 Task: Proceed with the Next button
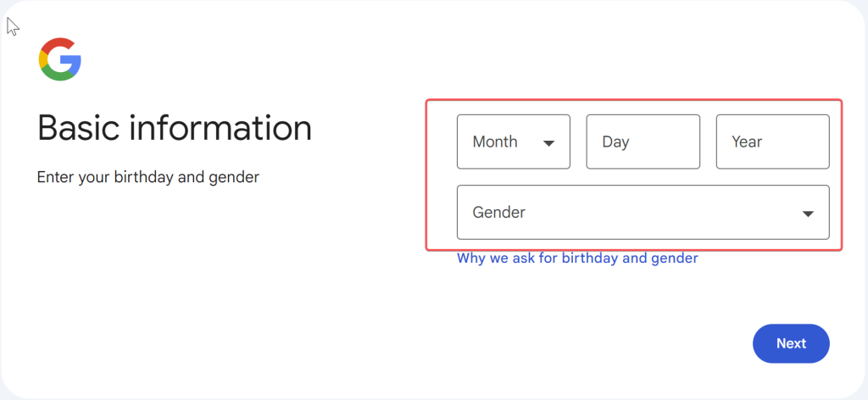click(791, 343)
